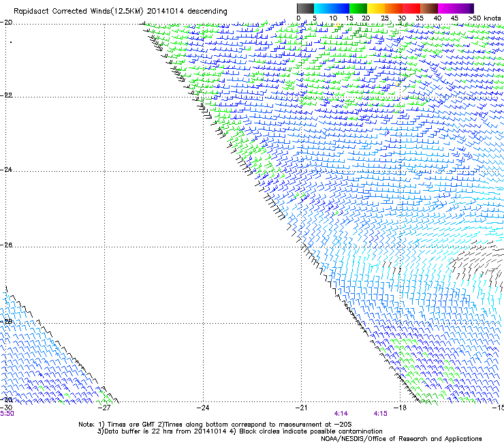The width and height of the screenshot is (504, 443).
Task: Click the gray 0-5 knots legend swatch
Action: (305, 8)
